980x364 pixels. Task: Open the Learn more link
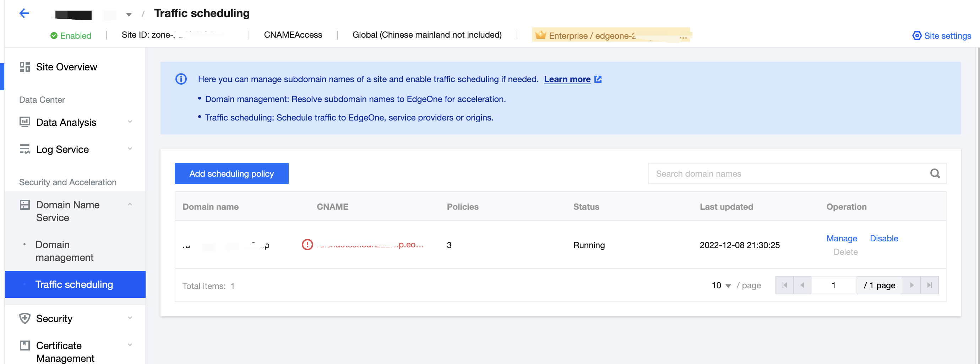pyautogui.click(x=568, y=79)
